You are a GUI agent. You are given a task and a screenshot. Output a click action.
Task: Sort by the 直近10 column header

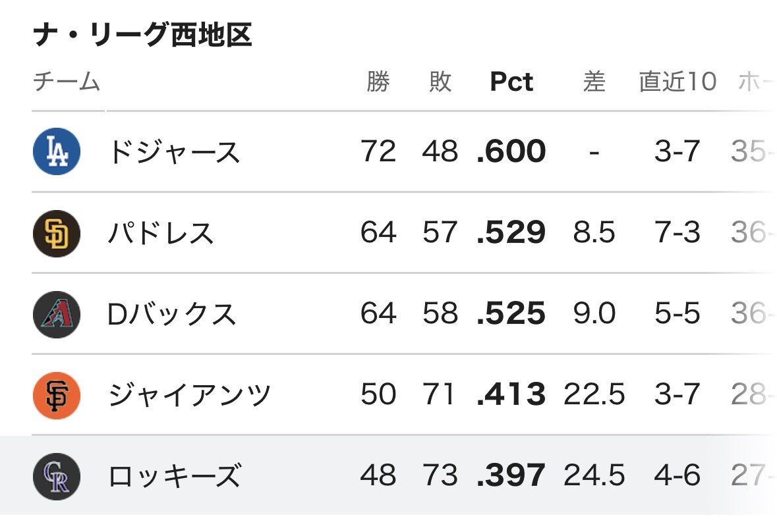point(677,82)
